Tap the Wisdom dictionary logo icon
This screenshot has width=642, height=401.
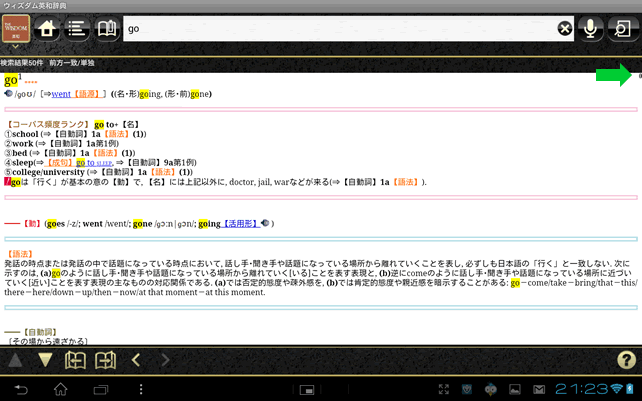pos(17,27)
